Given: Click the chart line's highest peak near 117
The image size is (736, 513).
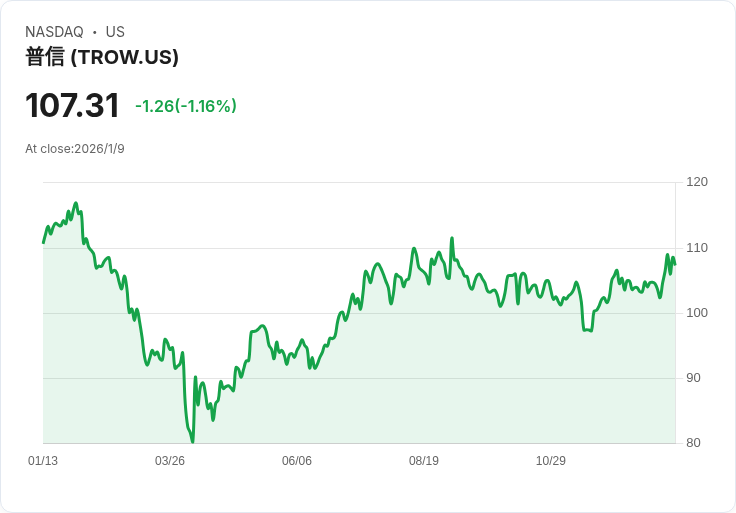Looking at the screenshot, I should [x=76, y=203].
